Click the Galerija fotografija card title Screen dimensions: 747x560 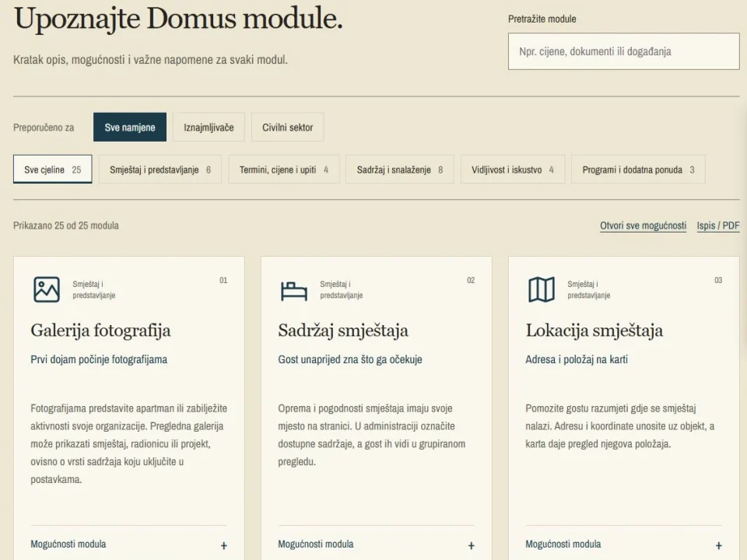(x=100, y=331)
